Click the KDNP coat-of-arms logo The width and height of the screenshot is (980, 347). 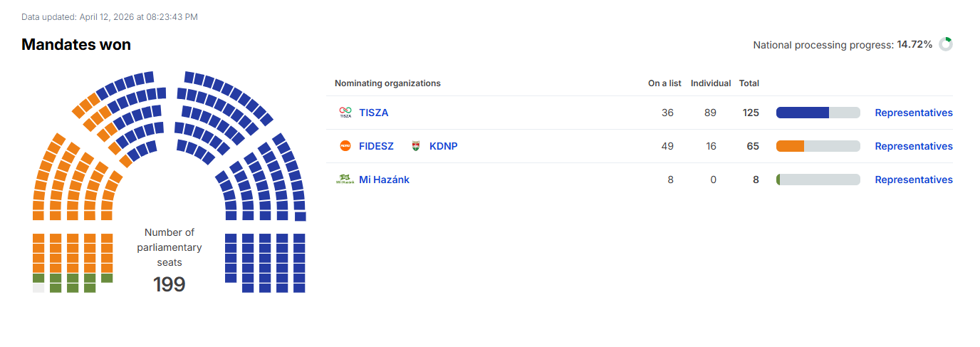416,146
